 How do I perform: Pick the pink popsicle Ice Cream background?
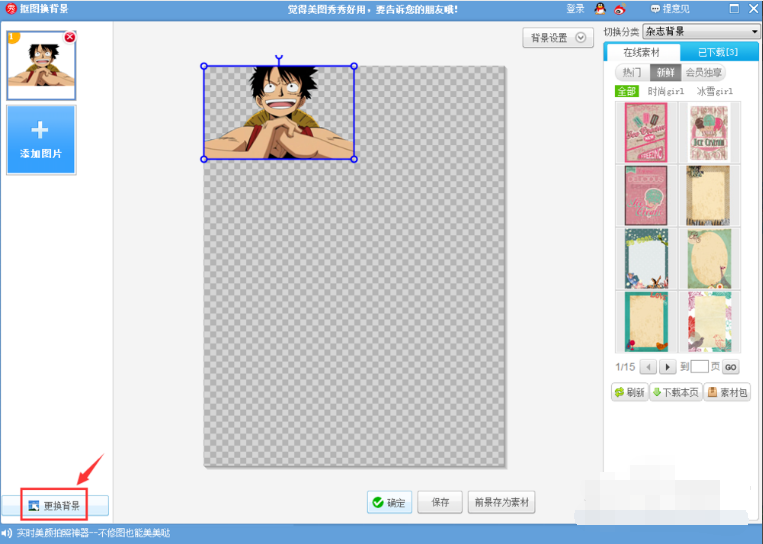click(x=646, y=132)
